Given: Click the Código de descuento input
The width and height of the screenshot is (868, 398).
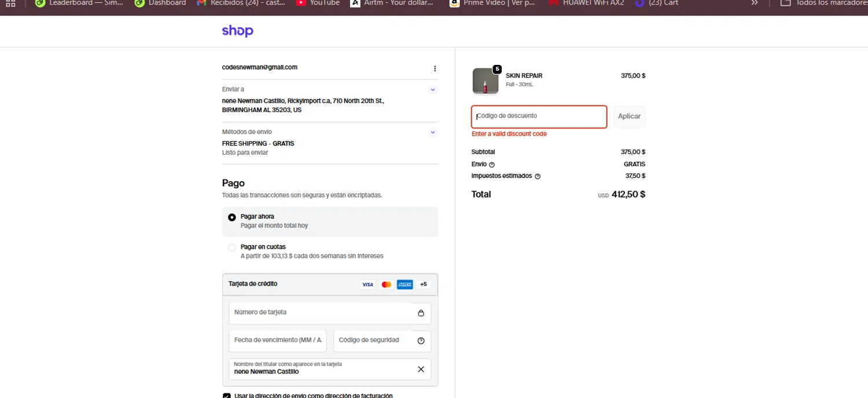Looking at the screenshot, I should tap(539, 116).
